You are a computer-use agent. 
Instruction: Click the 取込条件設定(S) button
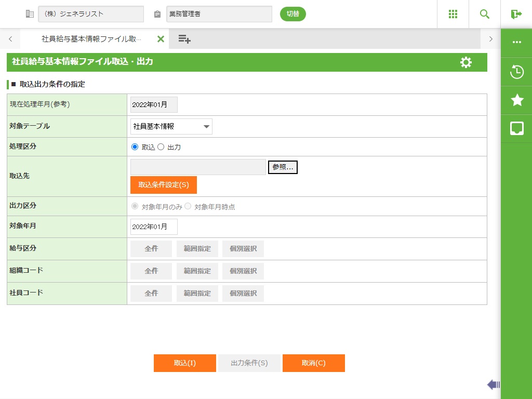click(164, 185)
